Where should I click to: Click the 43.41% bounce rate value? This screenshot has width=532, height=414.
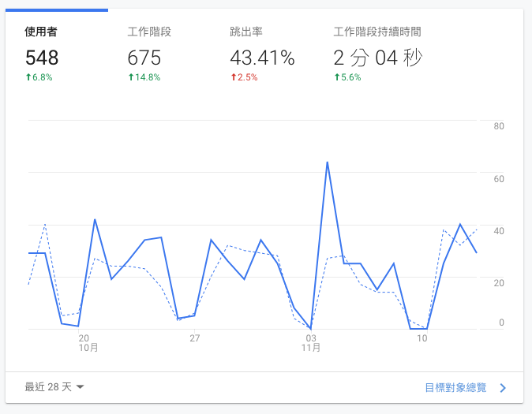[x=262, y=58]
